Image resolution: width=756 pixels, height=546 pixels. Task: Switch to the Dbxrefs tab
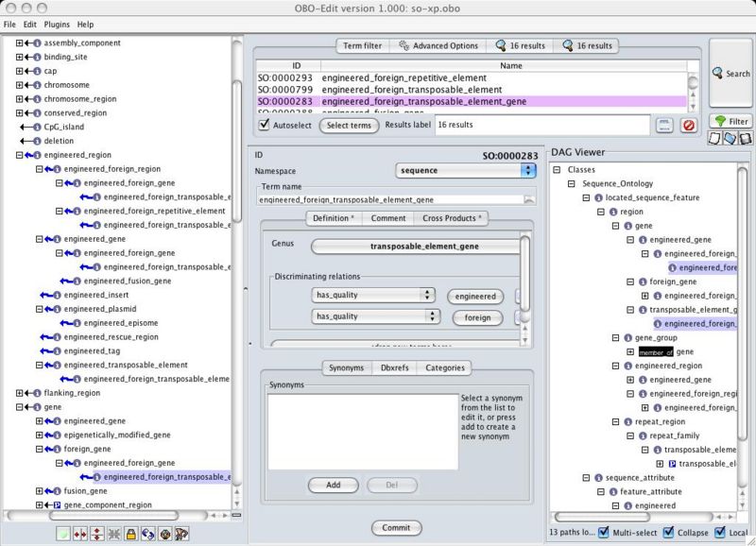point(394,367)
